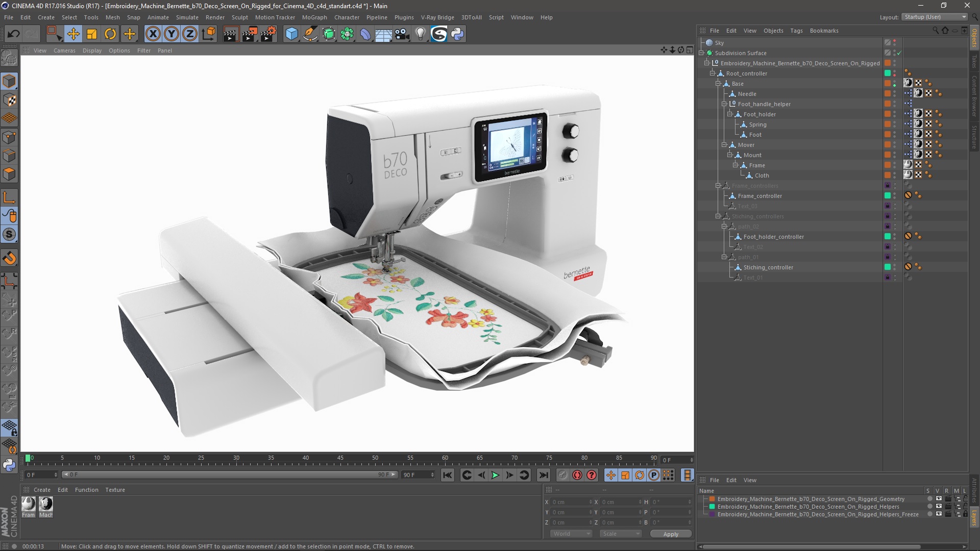Toggle solo dot of Helpers_Freeze layer
This screenshot has height=551, width=980.
tap(929, 514)
